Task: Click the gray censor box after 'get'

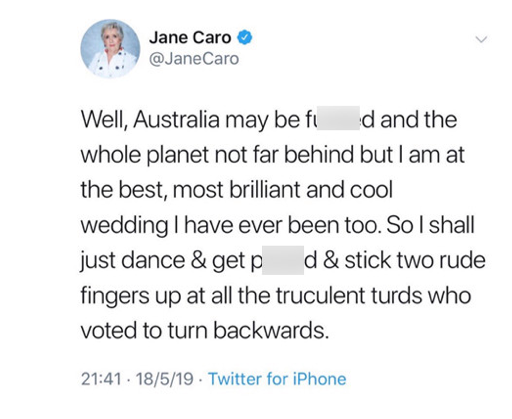Action: [283, 260]
